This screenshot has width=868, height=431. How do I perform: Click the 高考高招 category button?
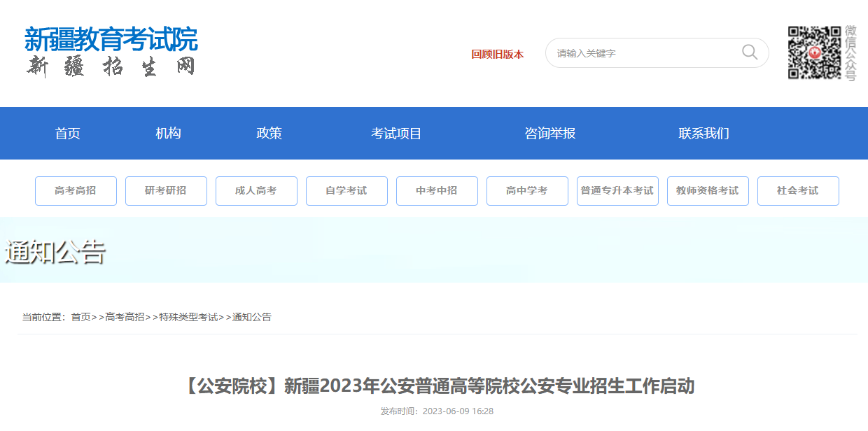point(76,191)
